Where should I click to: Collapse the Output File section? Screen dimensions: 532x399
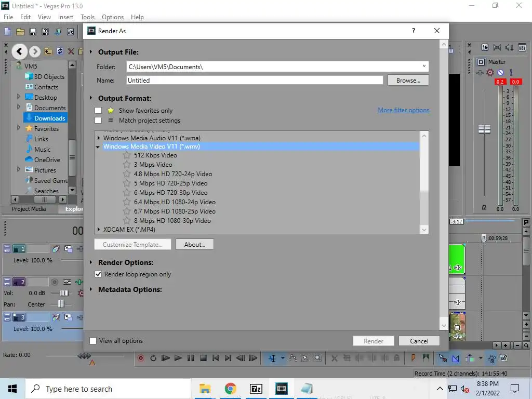pyautogui.click(x=91, y=52)
